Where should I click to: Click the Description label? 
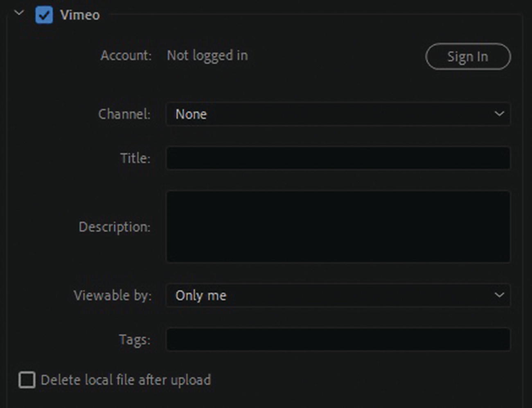point(115,227)
